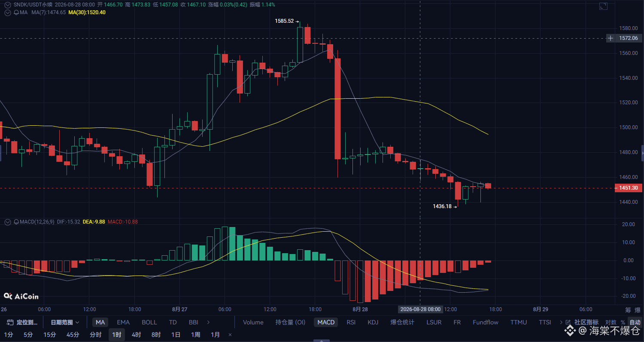Screen dimensions: 644x342
Task: Set an alert with the MA bell icon
Action: pos(16,12)
